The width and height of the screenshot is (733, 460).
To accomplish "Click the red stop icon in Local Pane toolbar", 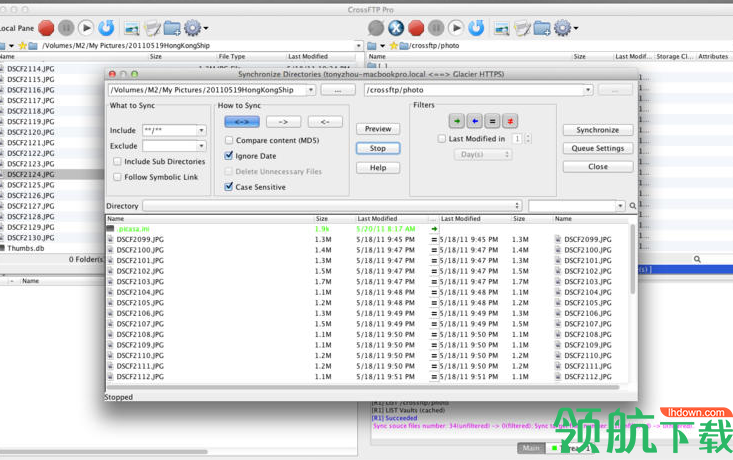I will point(46,28).
